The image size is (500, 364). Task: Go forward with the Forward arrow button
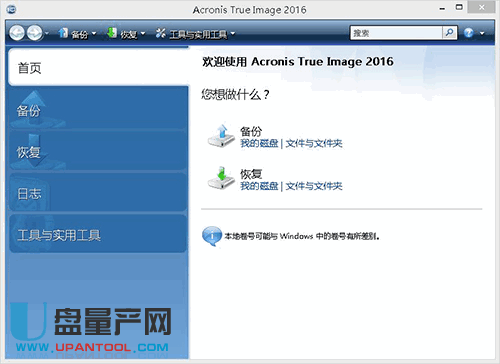(34, 33)
